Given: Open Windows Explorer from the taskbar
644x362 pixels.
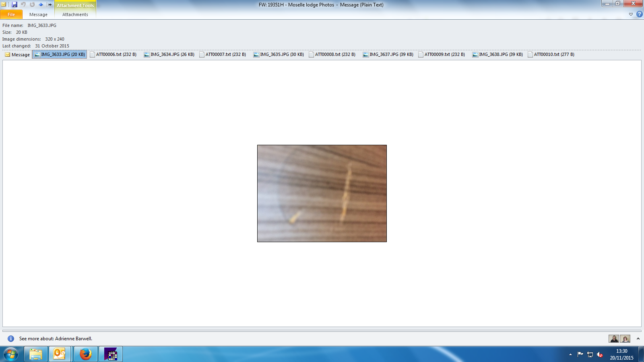Looking at the screenshot, I should pyautogui.click(x=36, y=354).
